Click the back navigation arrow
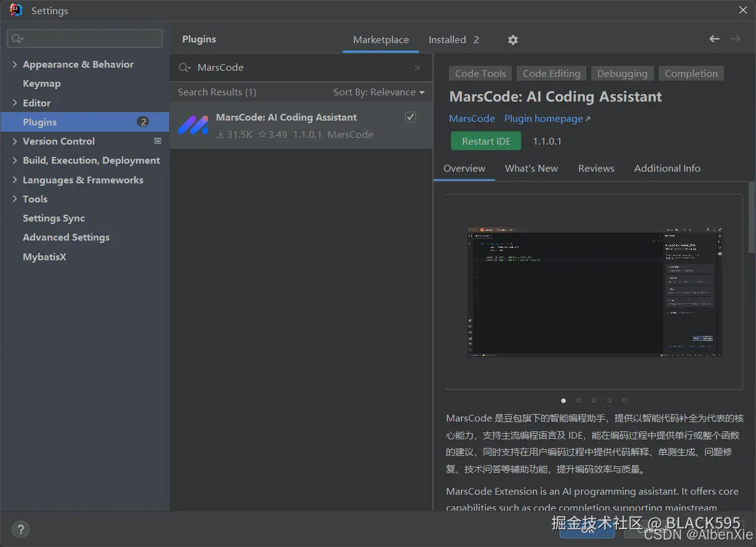The height and width of the screenshot is (547, 756). [x=714, y=39]
